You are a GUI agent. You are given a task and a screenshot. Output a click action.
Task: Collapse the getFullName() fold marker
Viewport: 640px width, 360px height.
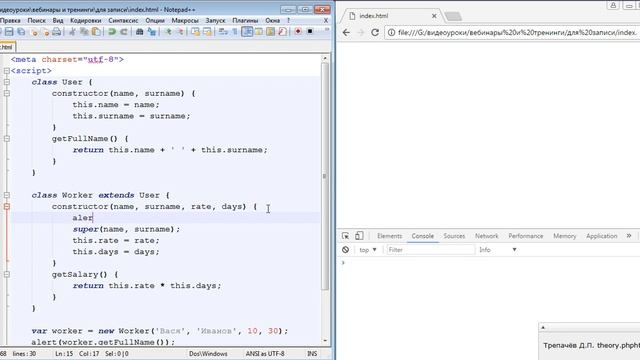[x=7, y=139]
